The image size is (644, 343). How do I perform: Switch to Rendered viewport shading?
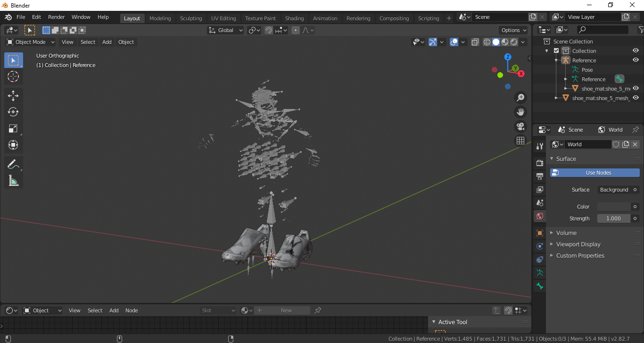click(x=514, y=42)
